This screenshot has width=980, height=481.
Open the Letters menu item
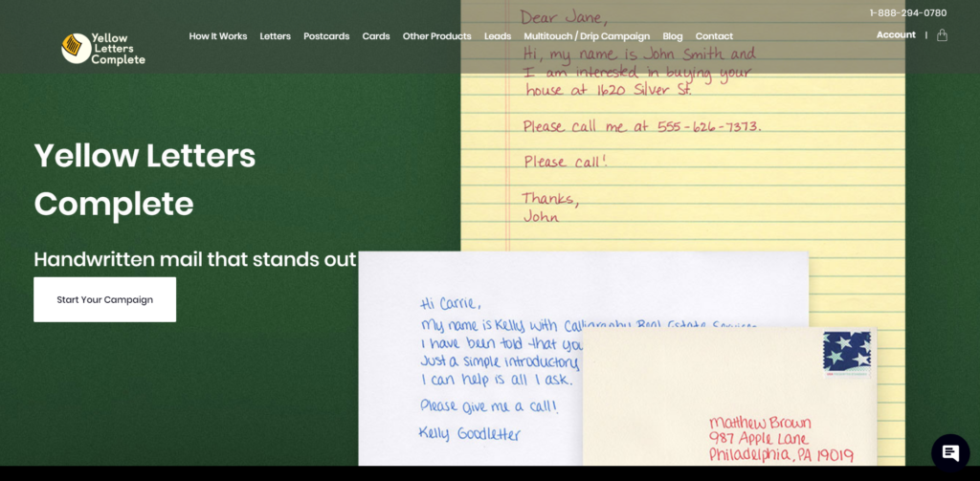pyautogui.click(x=275, y=36)
